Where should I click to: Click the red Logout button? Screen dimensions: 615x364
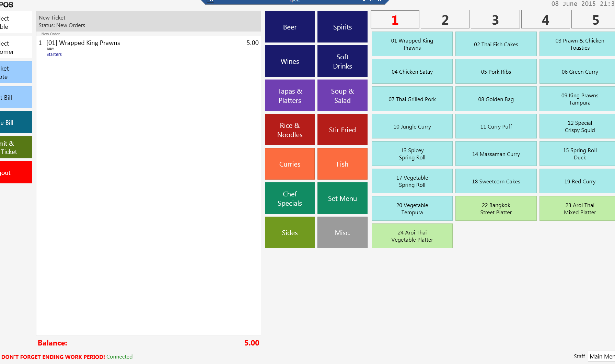click(x=16, y=172)
